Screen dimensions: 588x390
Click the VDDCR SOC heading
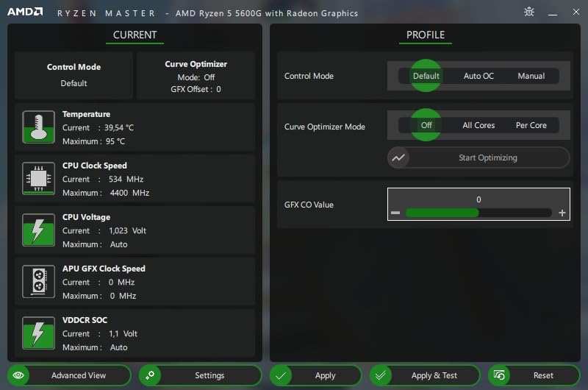[x=85, y=320]
